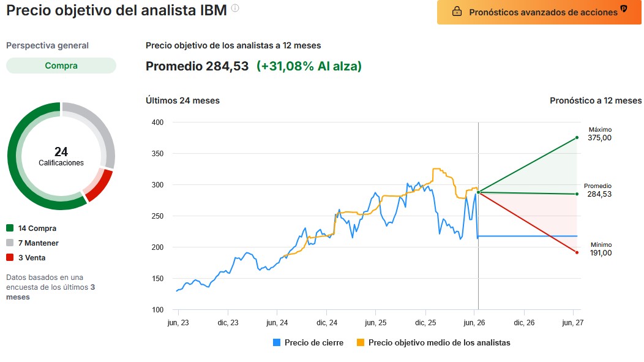The height and width of the screenshot is (362, 644).
Task: Click gray square next to 7 Mantener
Action: click(10, 243)
